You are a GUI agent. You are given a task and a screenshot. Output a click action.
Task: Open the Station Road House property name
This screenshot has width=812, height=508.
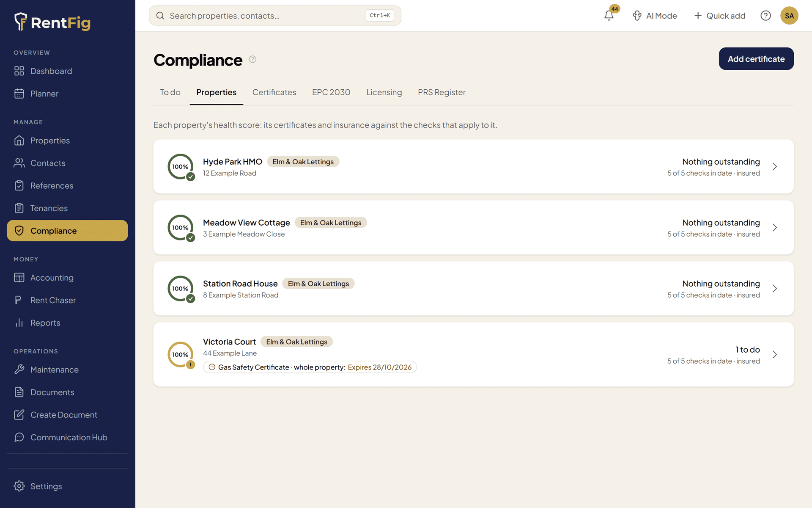pyautogui.click(x=240, y=284)
